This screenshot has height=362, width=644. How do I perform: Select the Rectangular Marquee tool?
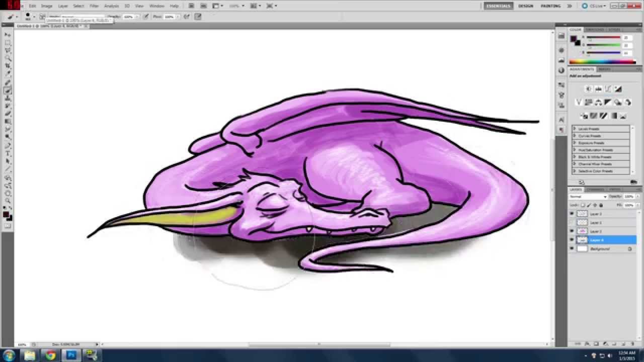click(8, 43)
